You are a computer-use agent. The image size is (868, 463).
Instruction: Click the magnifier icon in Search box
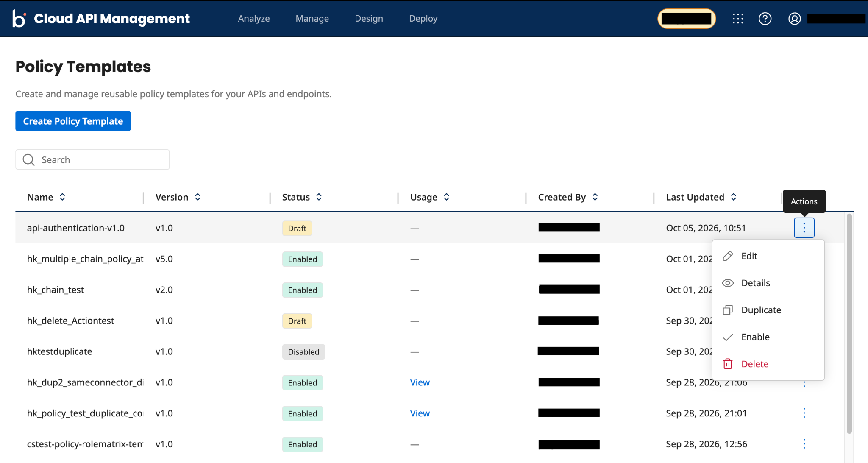click(x=29, y=160)
